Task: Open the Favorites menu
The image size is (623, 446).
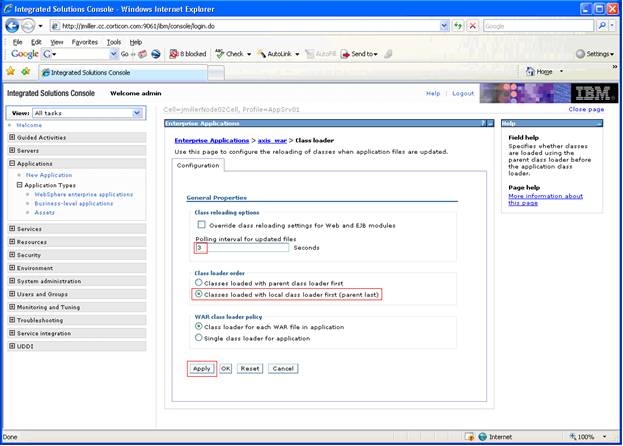Action: pos(85,42)
